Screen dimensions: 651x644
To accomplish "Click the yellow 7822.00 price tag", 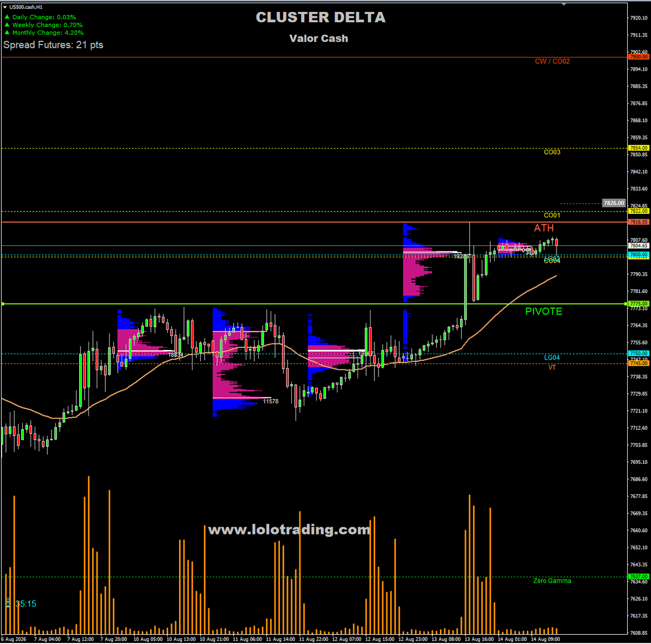I will pyautogui.click(x=639, y=211).
